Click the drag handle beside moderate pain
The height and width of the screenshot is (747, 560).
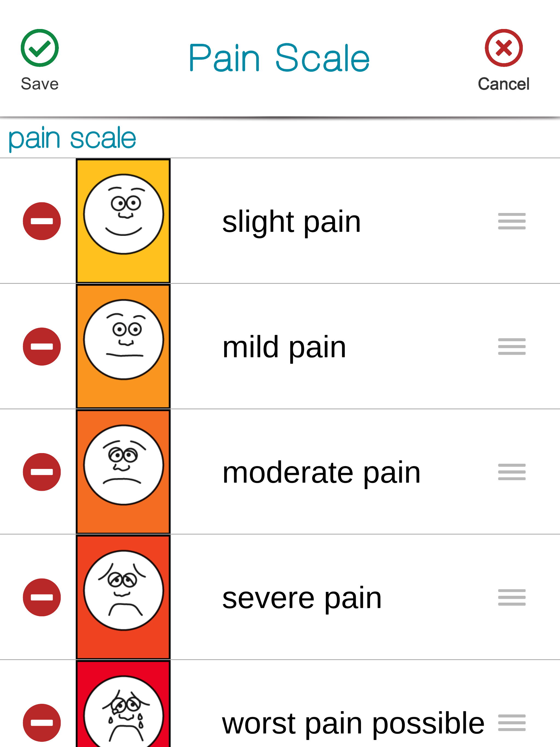tap(512, 472)
